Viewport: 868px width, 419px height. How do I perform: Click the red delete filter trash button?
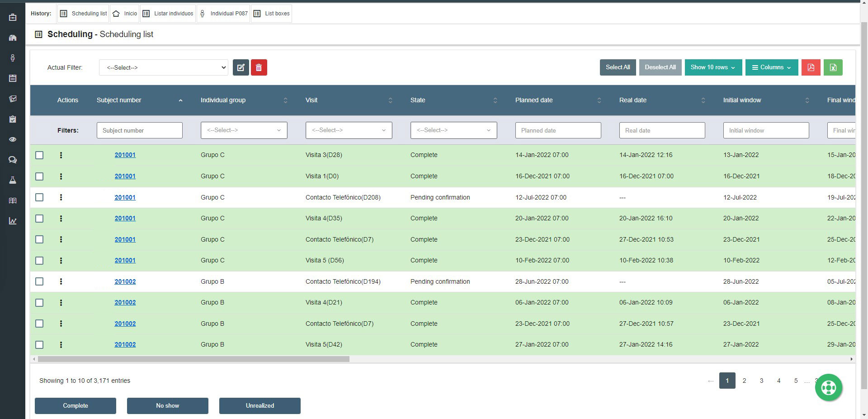pyautogui.click(x=259, y=67)
